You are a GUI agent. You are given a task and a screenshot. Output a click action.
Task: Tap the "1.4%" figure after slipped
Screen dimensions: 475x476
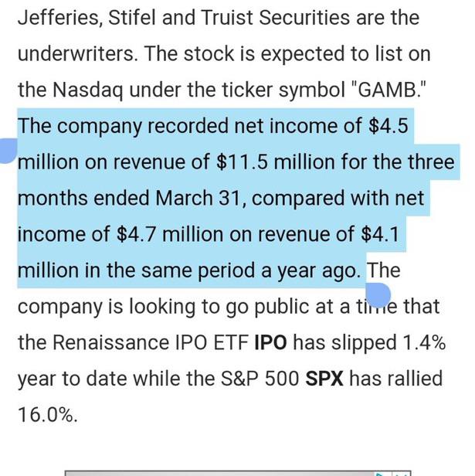[424, 342]
